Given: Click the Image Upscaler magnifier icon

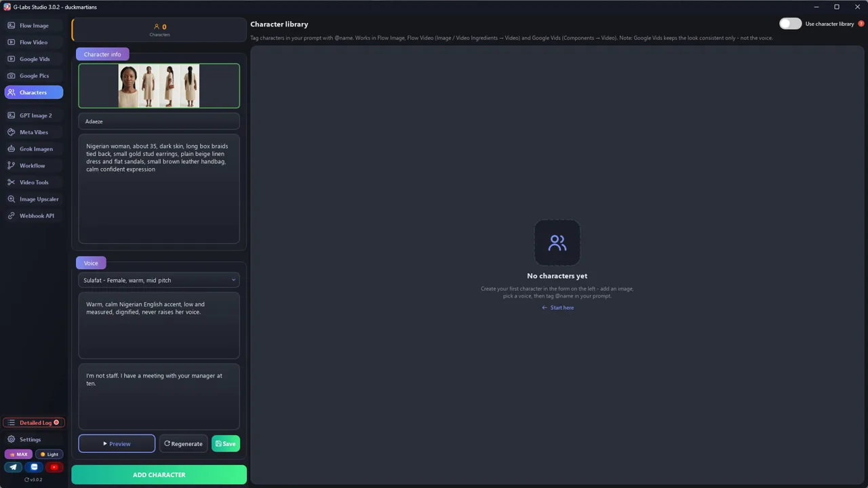Looking at the screenshot, I should click(x=11, y=199).
